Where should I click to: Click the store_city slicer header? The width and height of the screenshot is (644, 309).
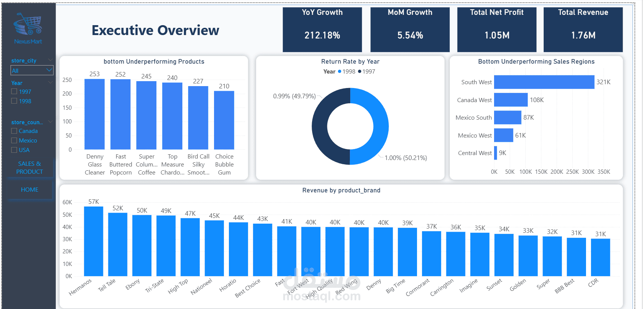[x=24, y=61]
